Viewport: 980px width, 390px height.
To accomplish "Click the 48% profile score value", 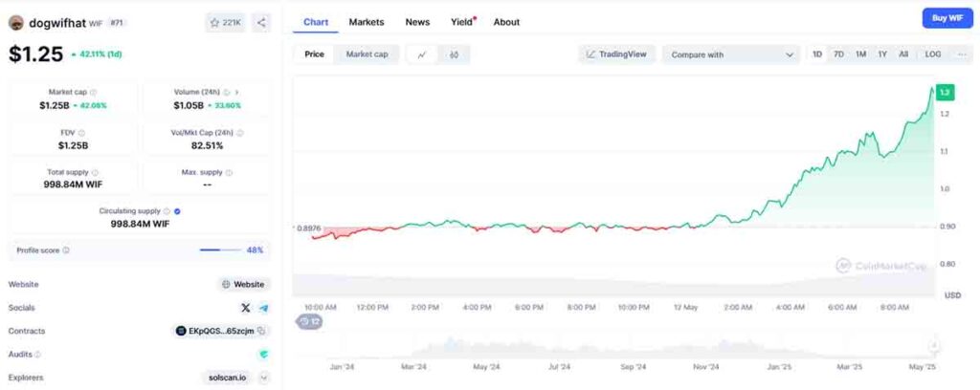I will click(255, 250).
